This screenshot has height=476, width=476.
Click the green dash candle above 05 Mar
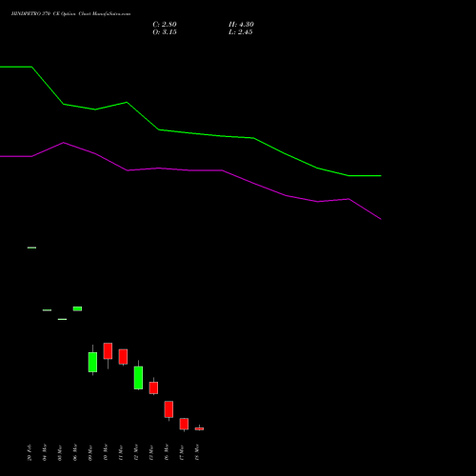(62, 319)
